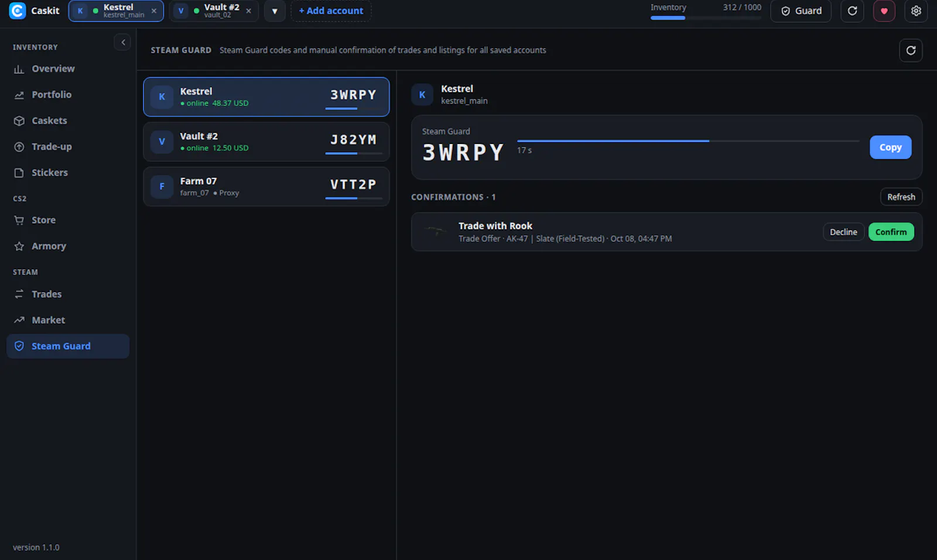
Task: Go to Portfolio page
Action: pos(68,95)
